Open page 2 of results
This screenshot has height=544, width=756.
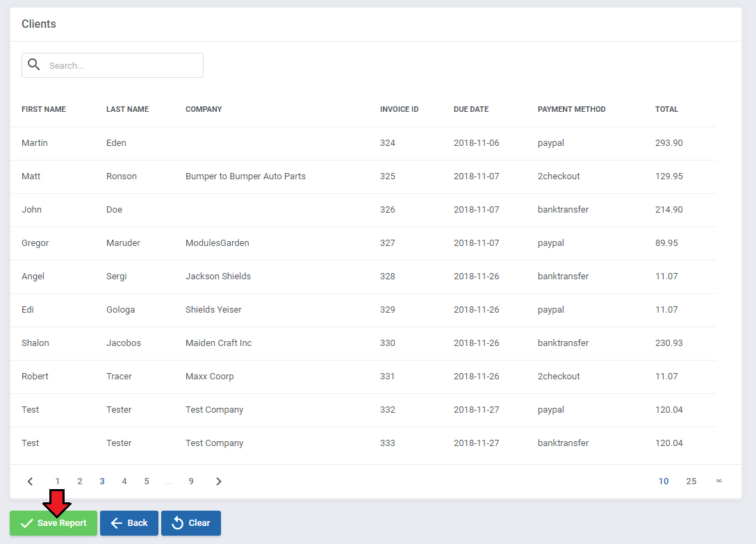(x=79, y=481)
